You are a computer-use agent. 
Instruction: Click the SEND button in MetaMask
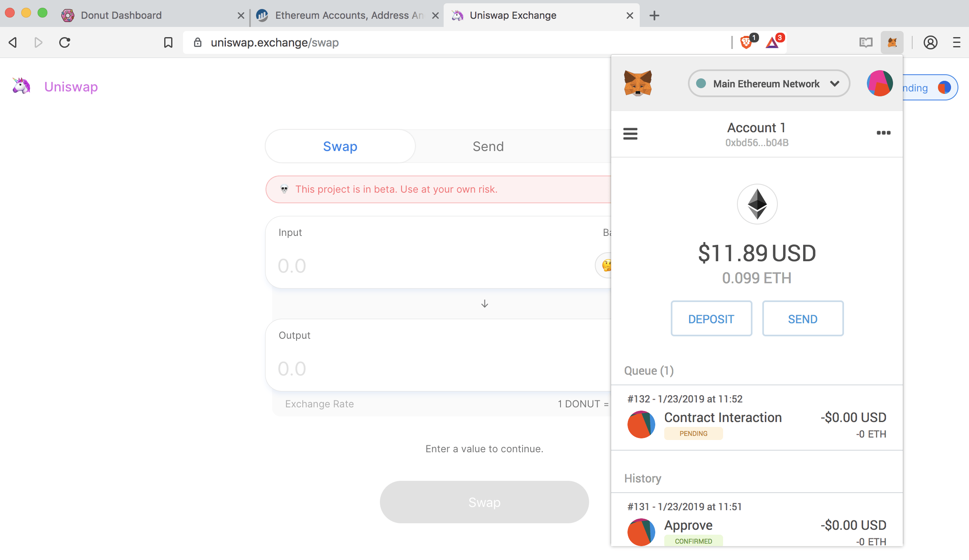click(803, 319)
